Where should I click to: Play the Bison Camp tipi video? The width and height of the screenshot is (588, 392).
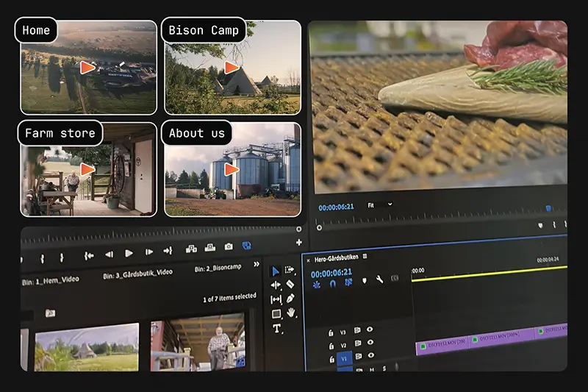[232, 68]
